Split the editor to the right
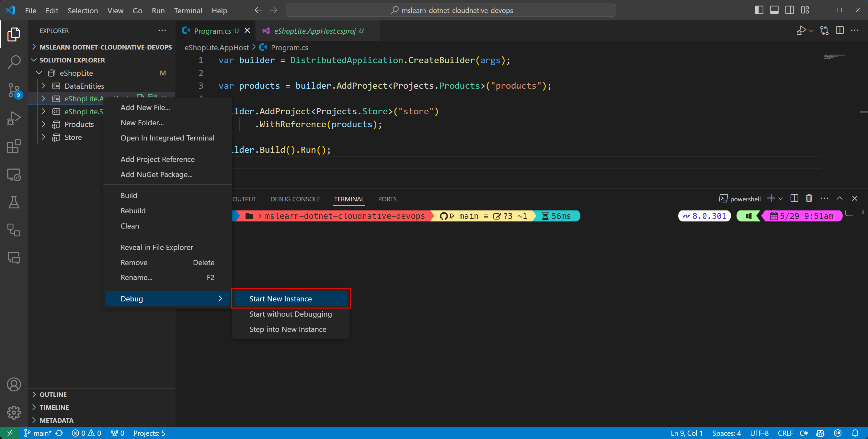This screenshot has width=868, height=439. 840,30
